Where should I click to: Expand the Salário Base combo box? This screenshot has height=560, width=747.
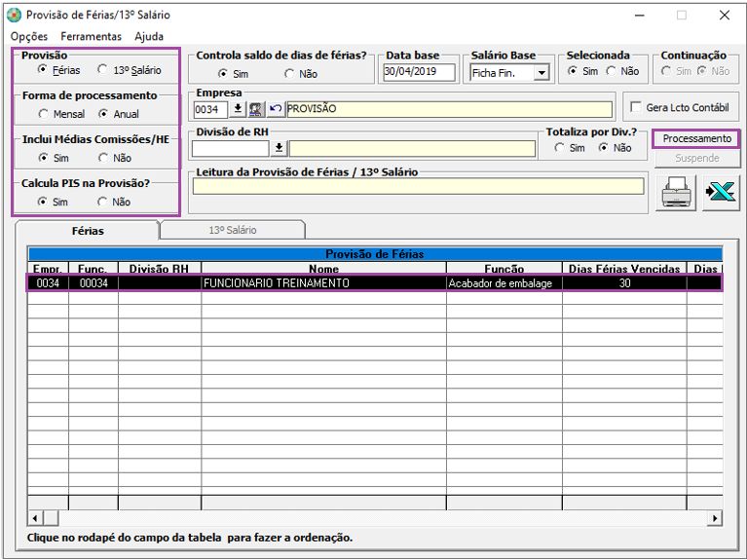click(x=542, y=73)
